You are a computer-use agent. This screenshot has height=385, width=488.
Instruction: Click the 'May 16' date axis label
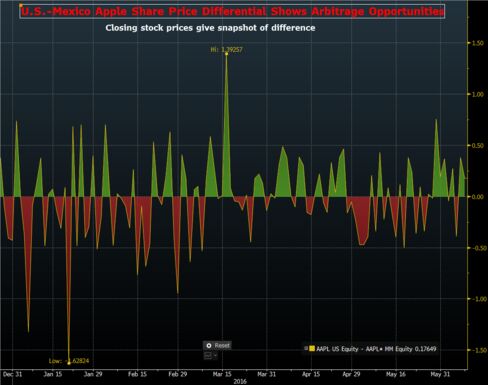(396, 374)
